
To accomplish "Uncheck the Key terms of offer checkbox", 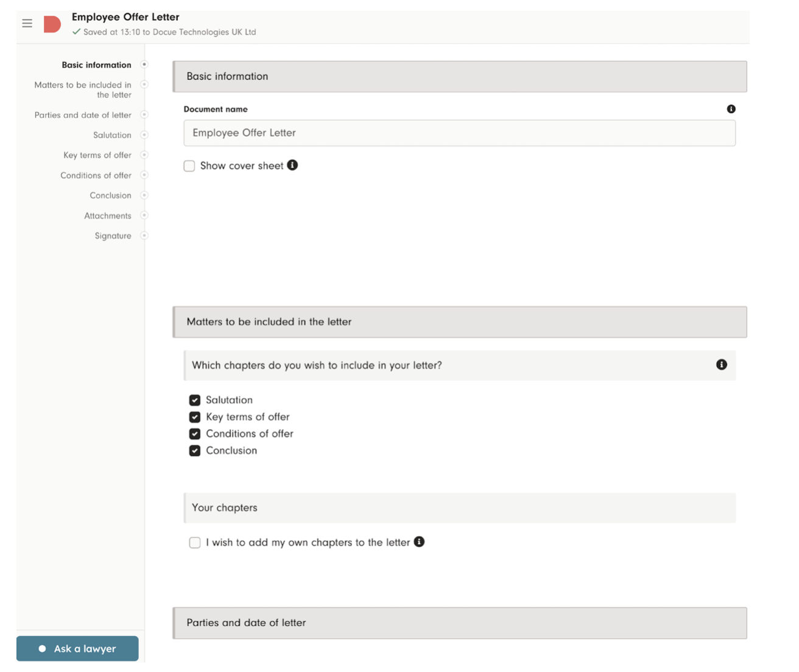I will coord(195,417).
